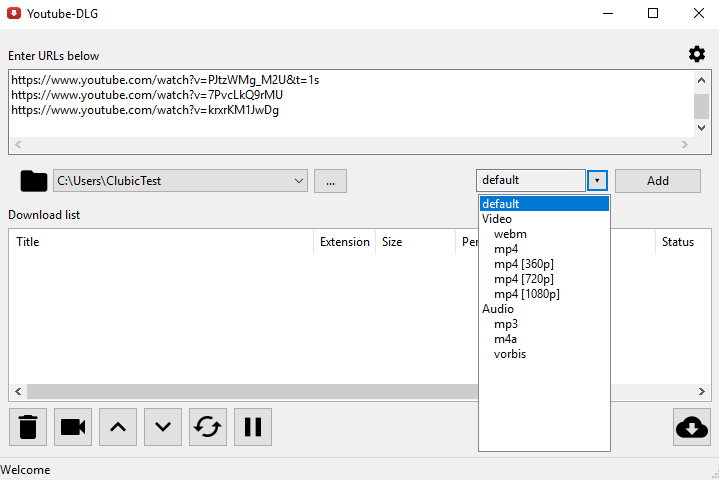This screenshot has height=480, width=719.
Task: Click the URL line ending with krxrKM1JwDg
Action: click(145, 110)
